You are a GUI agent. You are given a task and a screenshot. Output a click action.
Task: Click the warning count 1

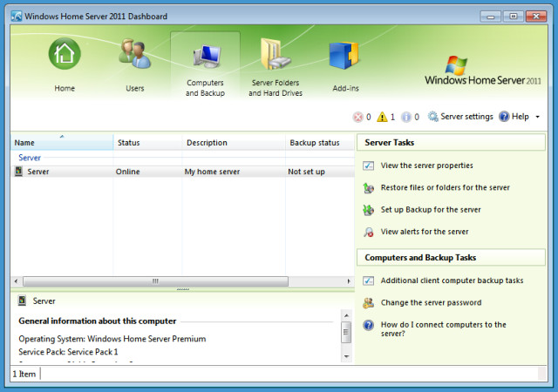point(392,117)
